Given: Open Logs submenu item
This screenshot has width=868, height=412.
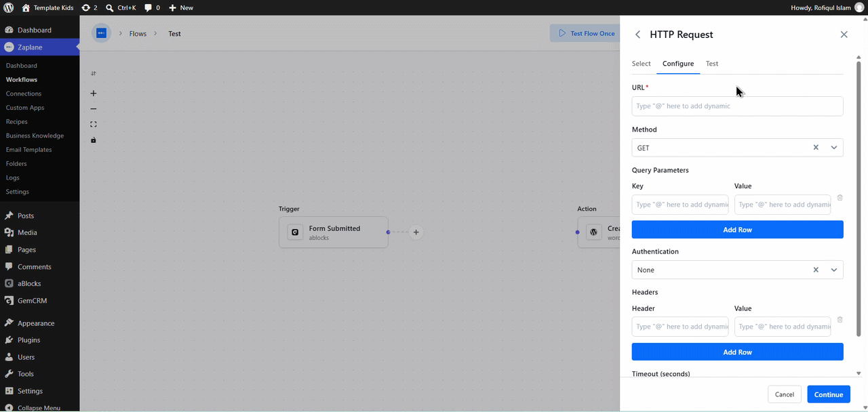Looking at the screenshot, I should (13, 178).
